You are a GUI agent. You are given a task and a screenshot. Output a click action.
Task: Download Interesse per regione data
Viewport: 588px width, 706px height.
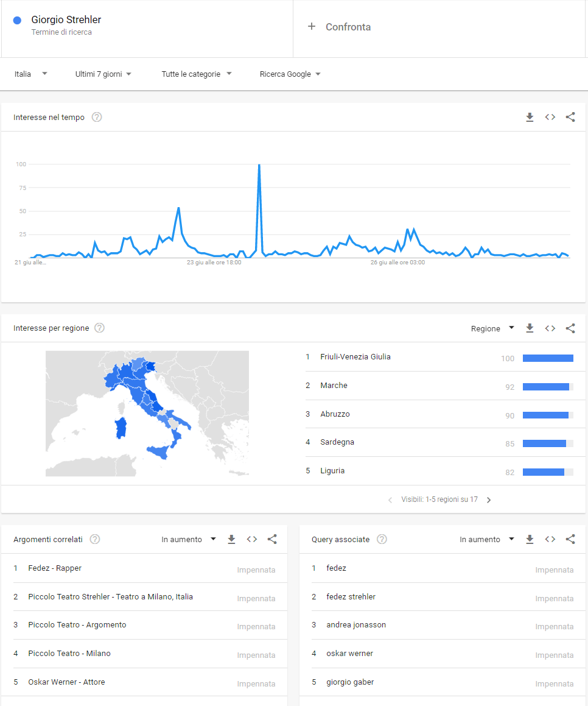(530, 328)
